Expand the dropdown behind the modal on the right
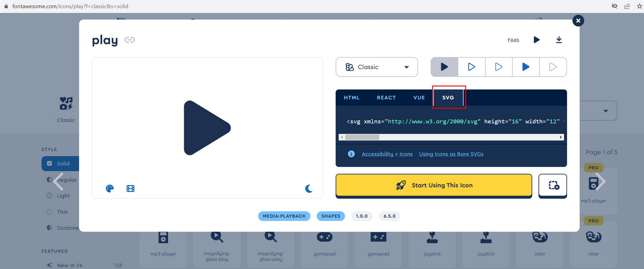The height and width of the screenshot is (269, 644). pos(605,111)
